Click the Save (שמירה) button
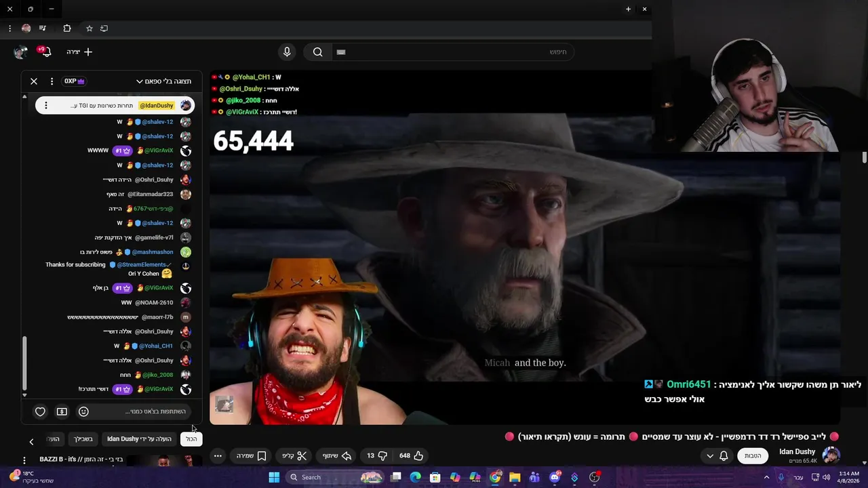 [x=251, y=455]
